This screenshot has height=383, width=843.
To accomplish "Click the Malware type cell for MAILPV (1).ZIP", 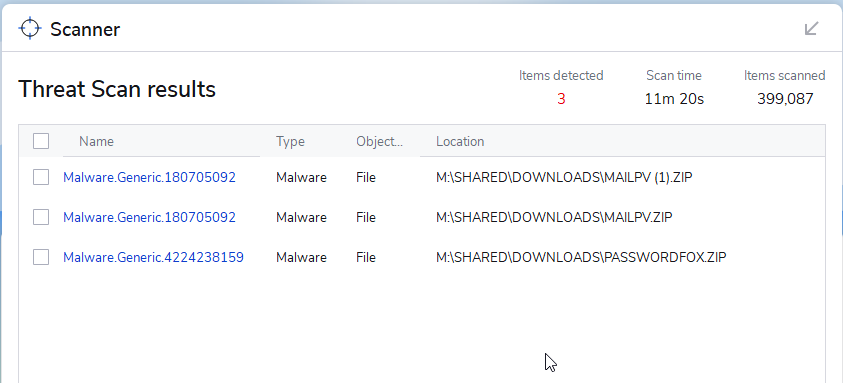I will 301,177.
